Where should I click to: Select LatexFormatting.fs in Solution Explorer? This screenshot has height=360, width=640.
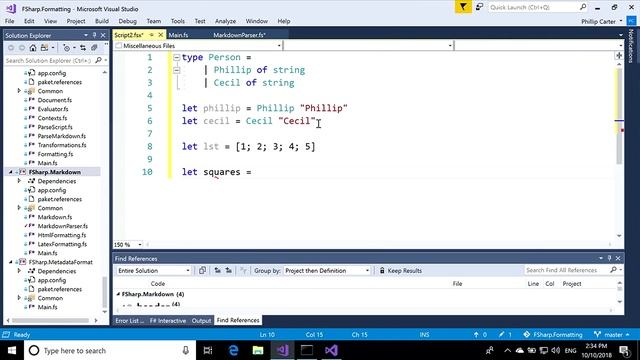pyautogui.click(x=62, y=244)
